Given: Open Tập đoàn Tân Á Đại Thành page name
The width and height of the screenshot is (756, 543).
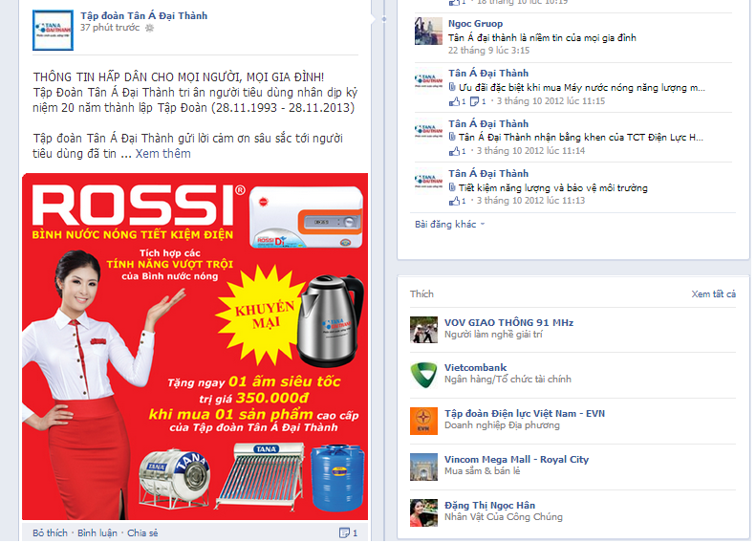Looking at the screenshot, I should pos(143,16).
